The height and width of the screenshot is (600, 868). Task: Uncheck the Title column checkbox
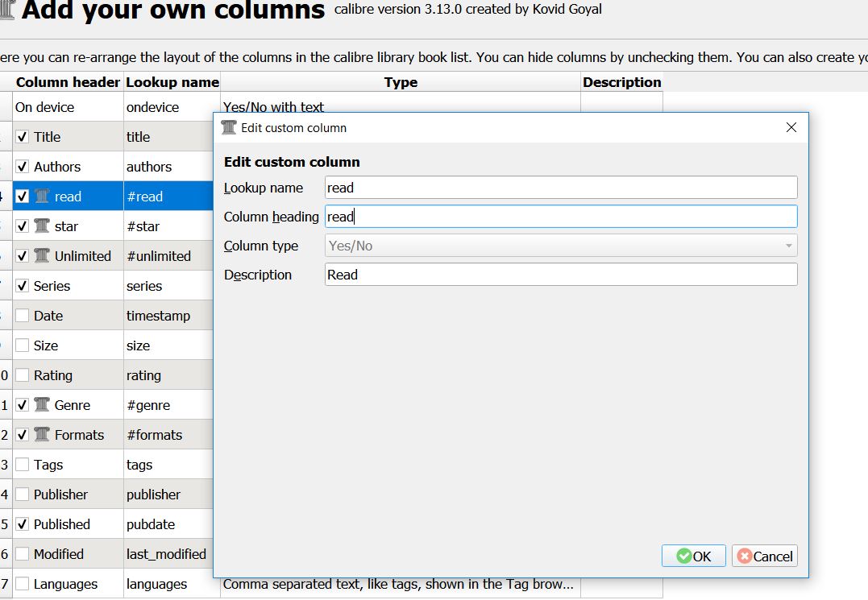click(22, 137)
